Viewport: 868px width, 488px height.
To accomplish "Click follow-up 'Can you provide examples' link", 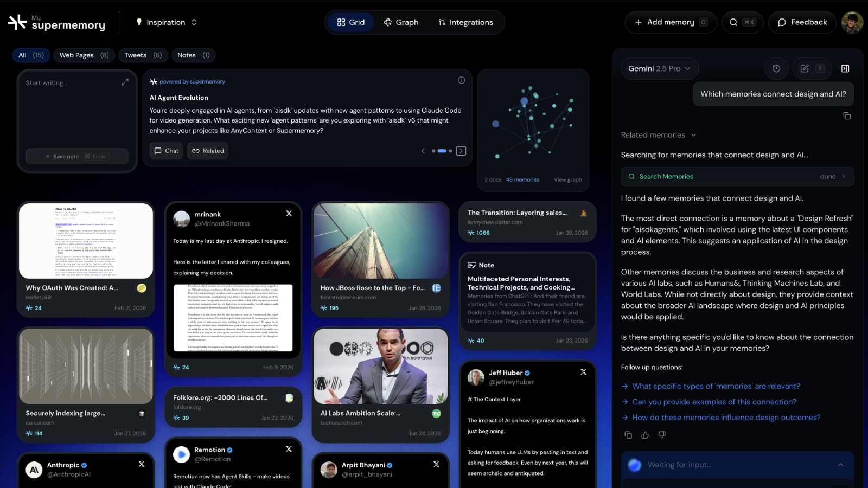I will (714, 402).
